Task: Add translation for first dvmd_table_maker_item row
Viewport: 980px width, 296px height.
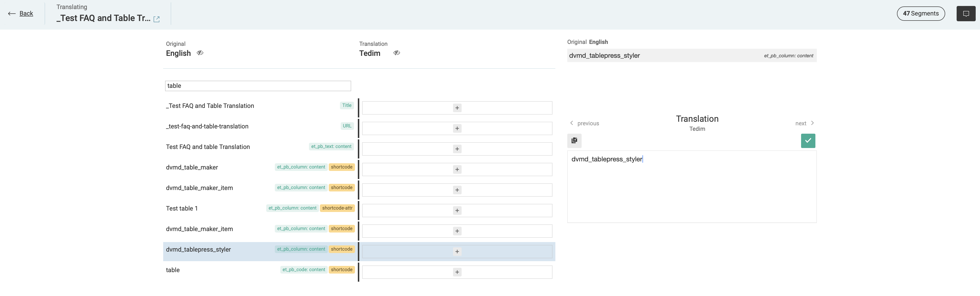Action: [x=457, y=190]
